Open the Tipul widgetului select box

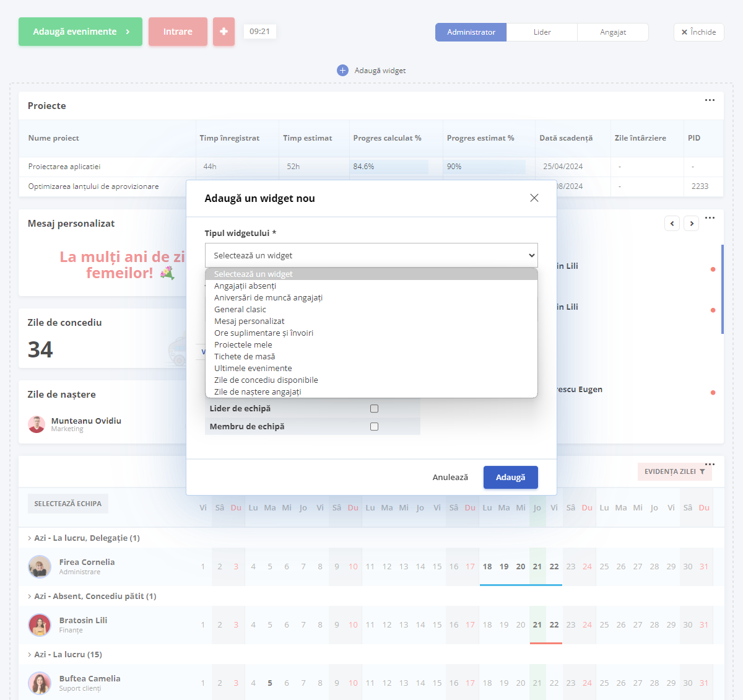[x=371, y=255]
